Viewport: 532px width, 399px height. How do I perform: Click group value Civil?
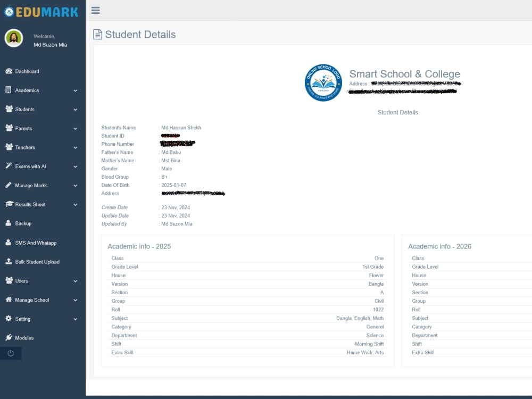click(x=379, y=301)
